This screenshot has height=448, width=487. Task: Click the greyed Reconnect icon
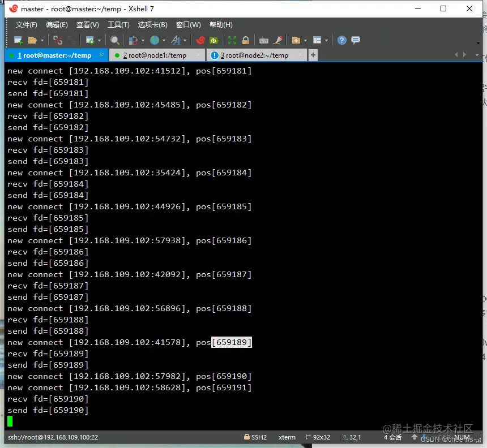click(x=72, y=40)
